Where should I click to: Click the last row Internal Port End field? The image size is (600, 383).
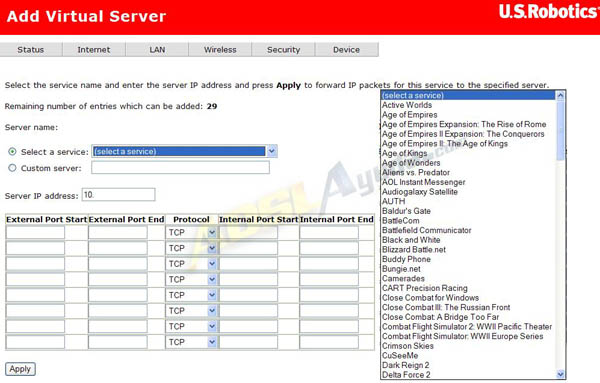click(x=329, y=342)
